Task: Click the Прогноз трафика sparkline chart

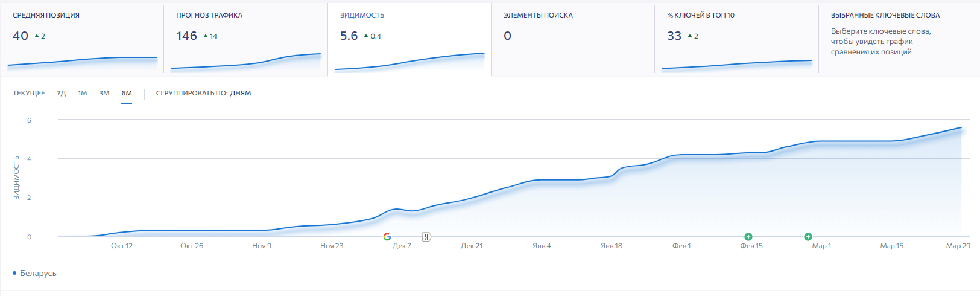Action: (246, 62)
